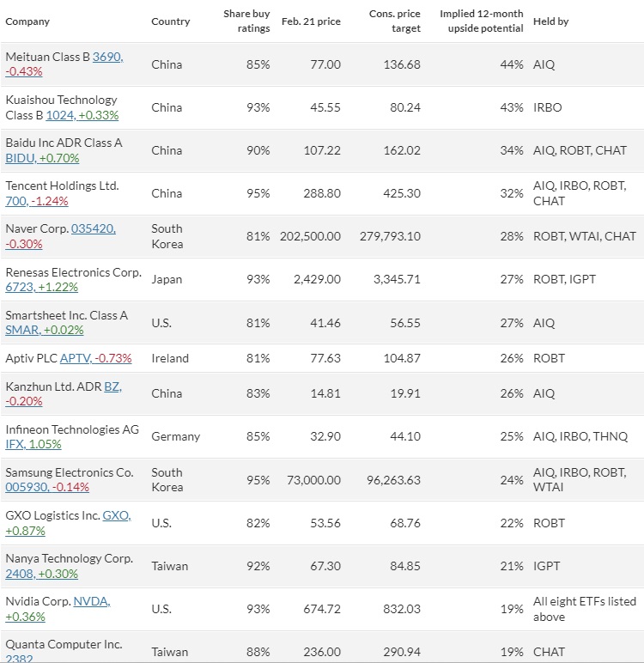Screen dimensions: 644x663
Task: Click the Share buy ratings column header
Action: (246, 21)
